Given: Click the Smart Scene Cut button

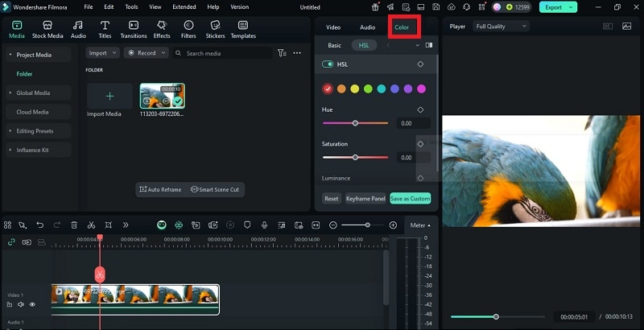Looking at the screenshot, I should [215, 189].
